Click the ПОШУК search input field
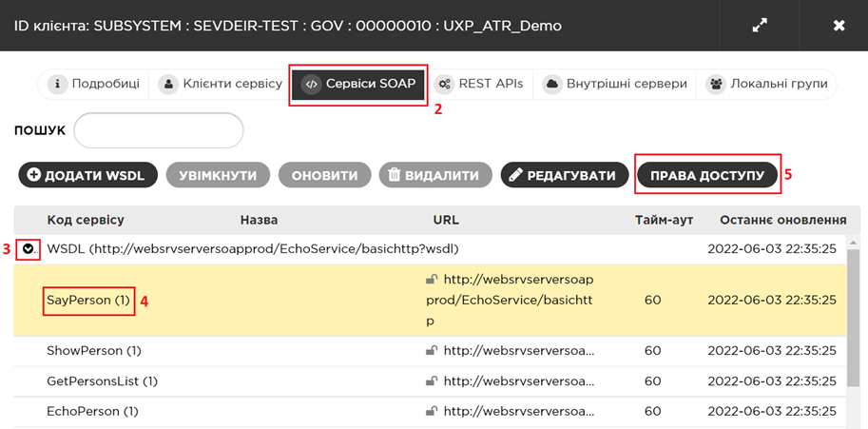Image resolution: width=868 pixels, height=429 pixels. pyautogui.click(x=159, y=130)
